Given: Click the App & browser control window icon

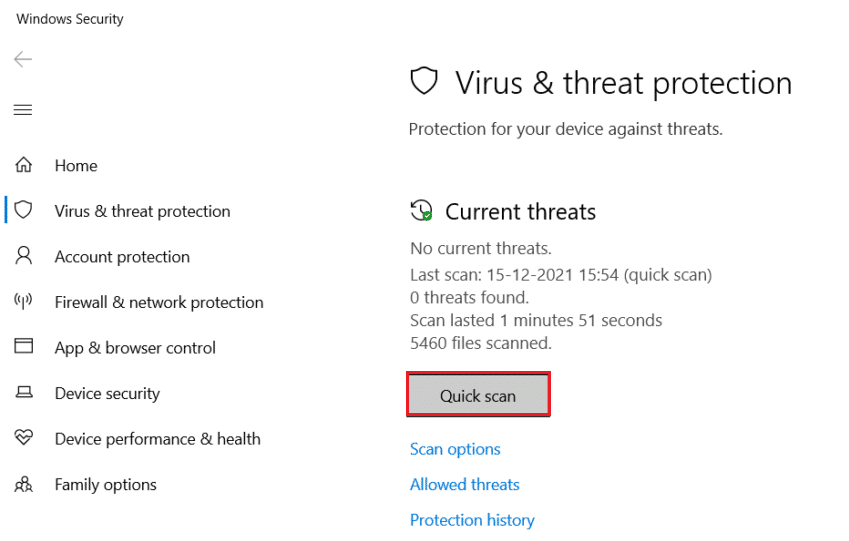Looking at the screenshot, I should click(x=23, y=348).
